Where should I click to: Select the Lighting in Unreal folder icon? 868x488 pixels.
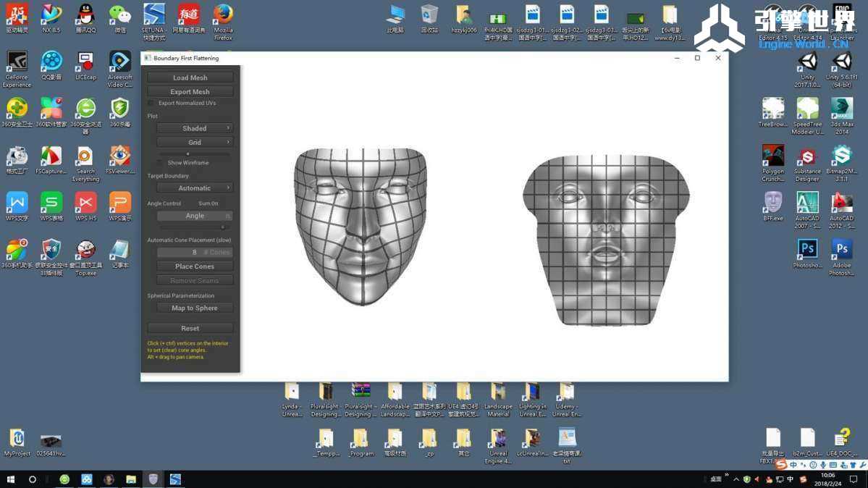[532, 400]
